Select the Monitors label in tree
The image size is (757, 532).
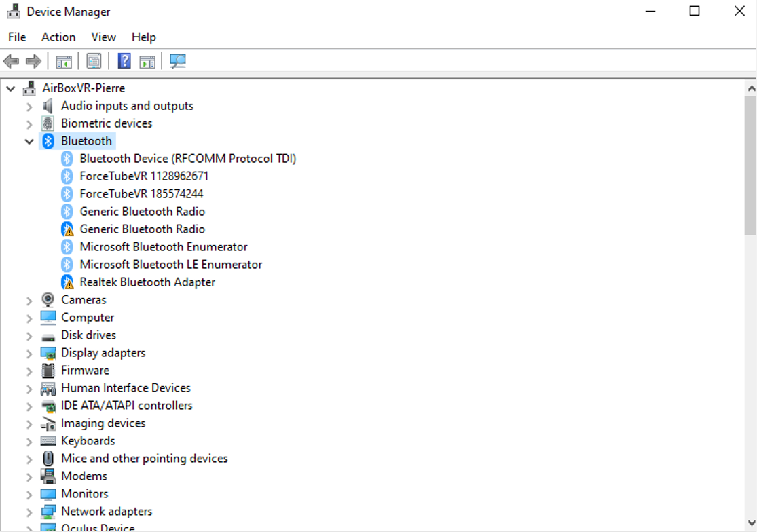pos(84,494)
